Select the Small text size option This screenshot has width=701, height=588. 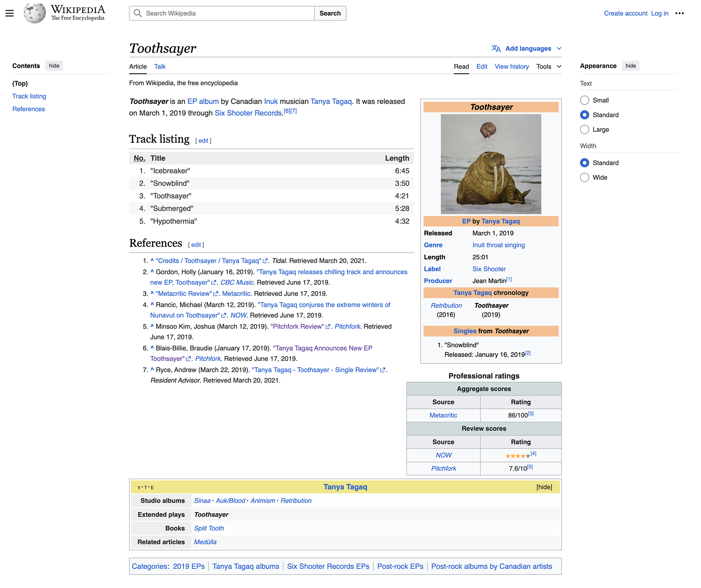point(585,100)
